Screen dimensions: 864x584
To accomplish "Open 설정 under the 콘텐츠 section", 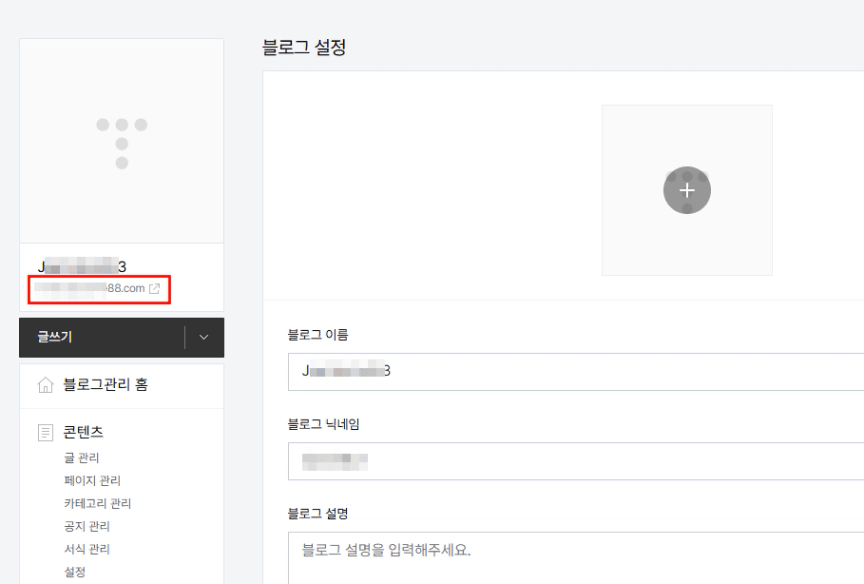I will (x=75, y=573).
